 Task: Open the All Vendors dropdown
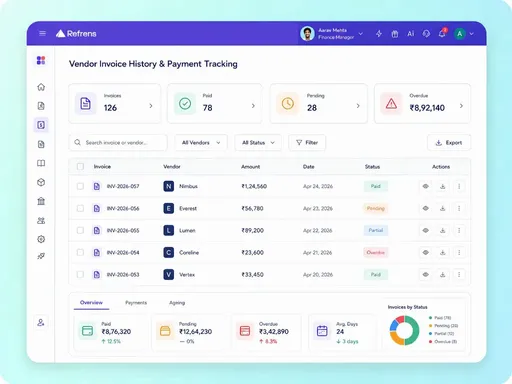click(x=201, y=143)
